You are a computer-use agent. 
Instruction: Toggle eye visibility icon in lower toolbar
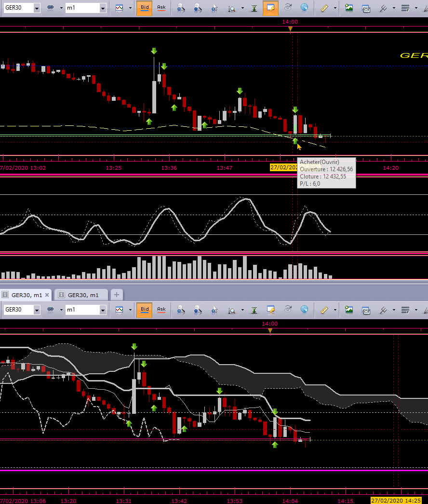288,310
